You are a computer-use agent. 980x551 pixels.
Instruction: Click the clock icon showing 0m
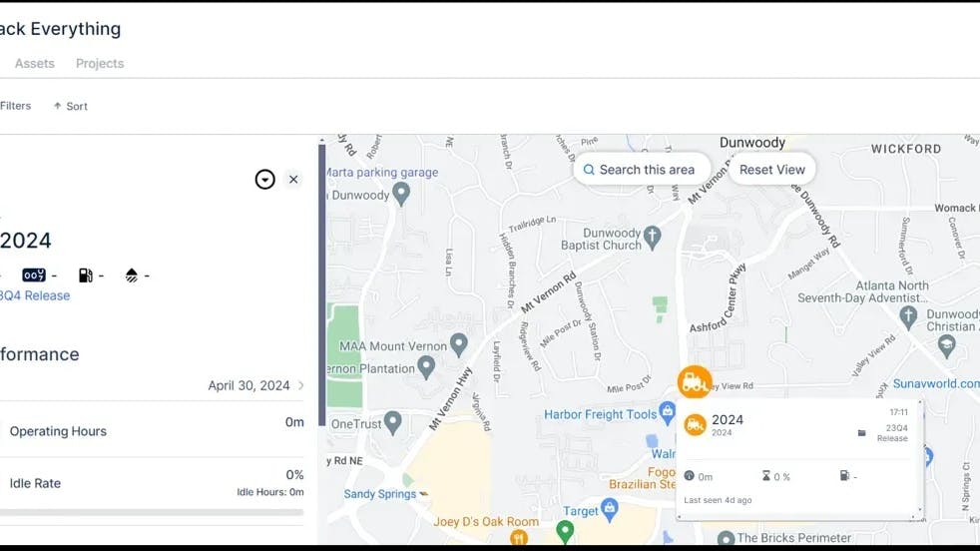690,476
